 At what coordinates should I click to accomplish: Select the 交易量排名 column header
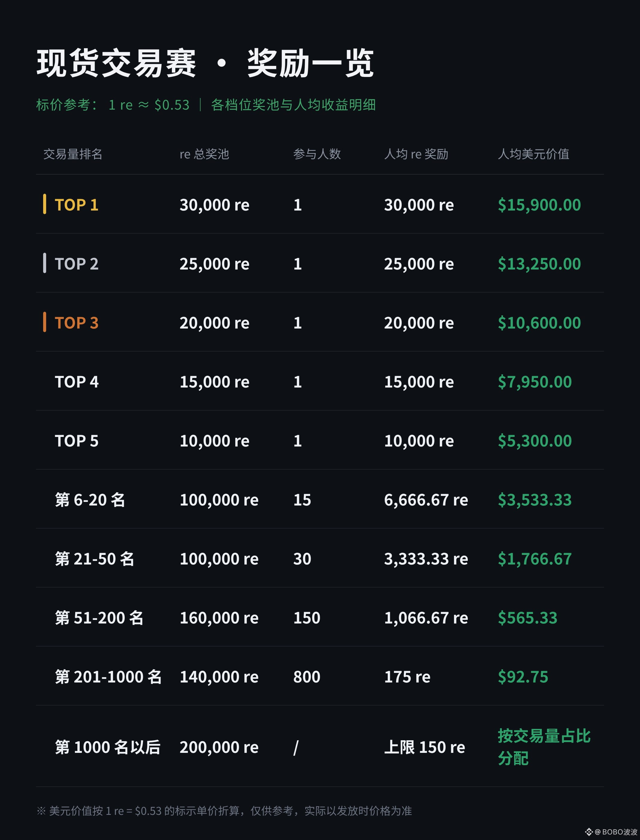click(x=73, y=154)
